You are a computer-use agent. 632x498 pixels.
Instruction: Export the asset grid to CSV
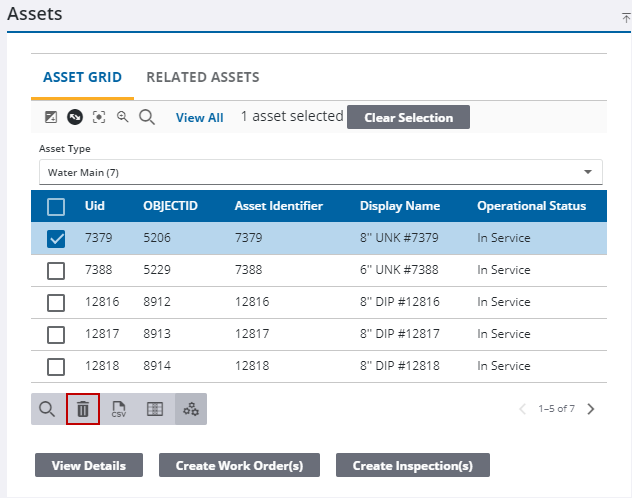[x=119, y=409]
